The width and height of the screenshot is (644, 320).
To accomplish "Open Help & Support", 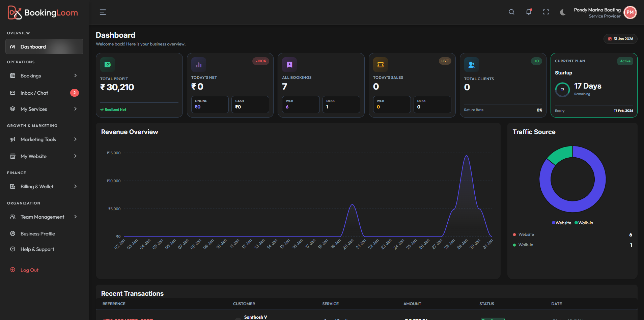I will [x=37, y=249].
